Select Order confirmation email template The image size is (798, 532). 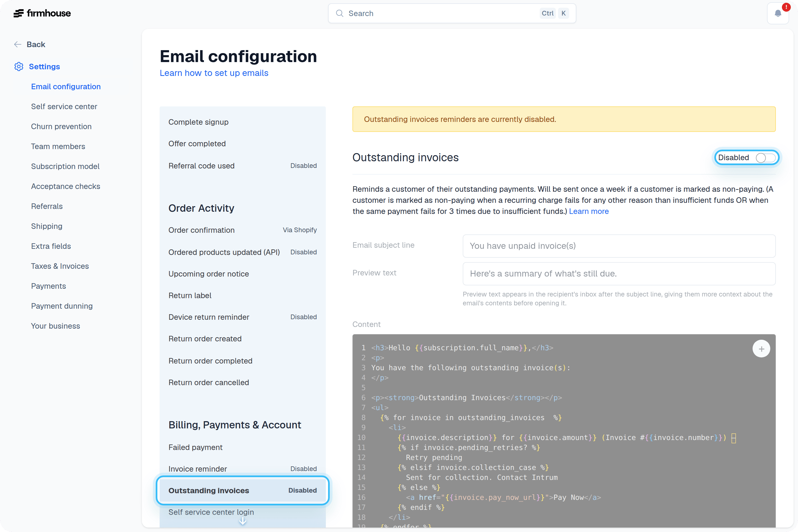(x=243, y=230)
